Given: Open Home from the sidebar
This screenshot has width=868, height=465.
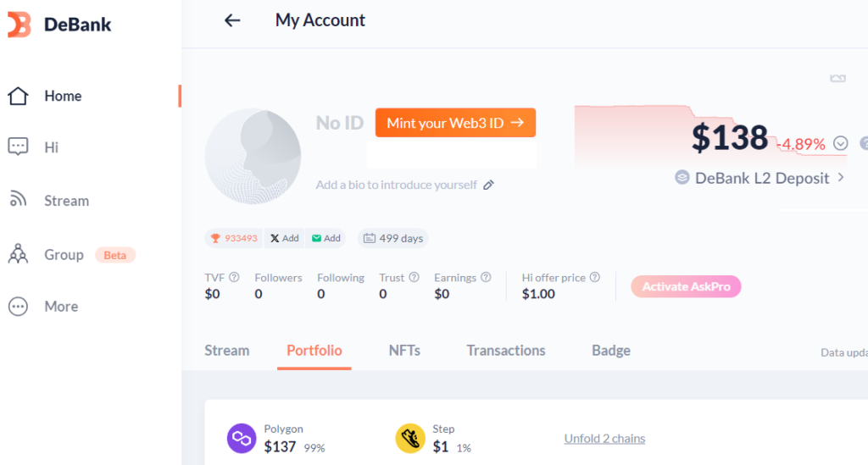Looking at the screenshot, I should point(63,96).
